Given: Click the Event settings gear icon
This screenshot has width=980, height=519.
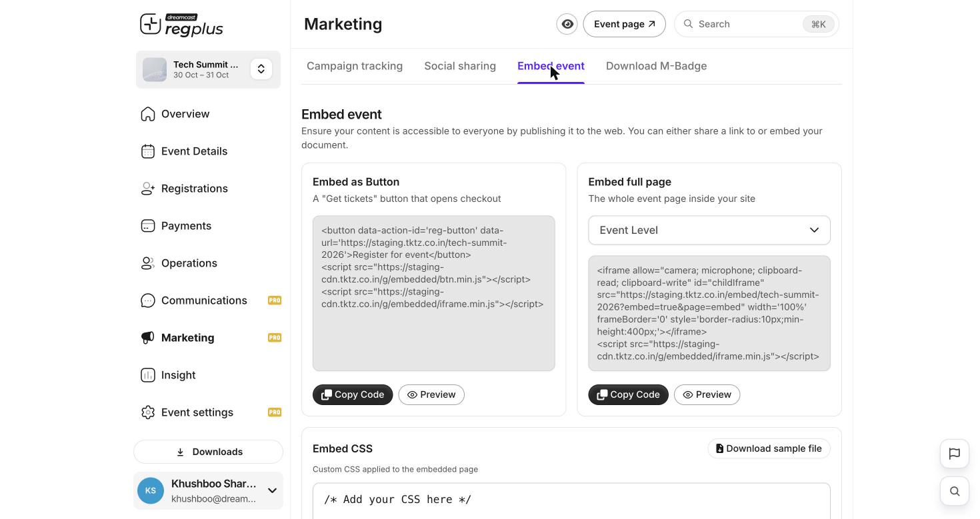Looking at the screenshot, I should (x=148, y=412).
